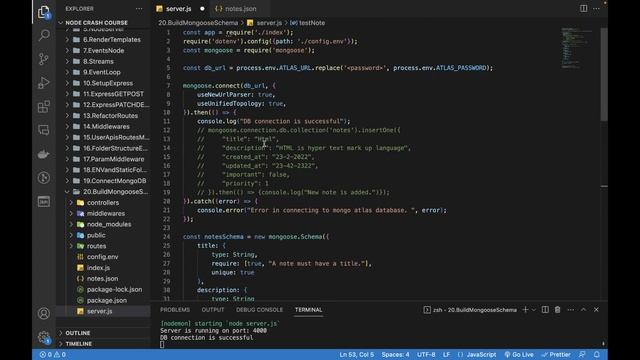The image size is (640, 360).
Task: Switch to the server.js editor tab
Action: tap(179, 9)
